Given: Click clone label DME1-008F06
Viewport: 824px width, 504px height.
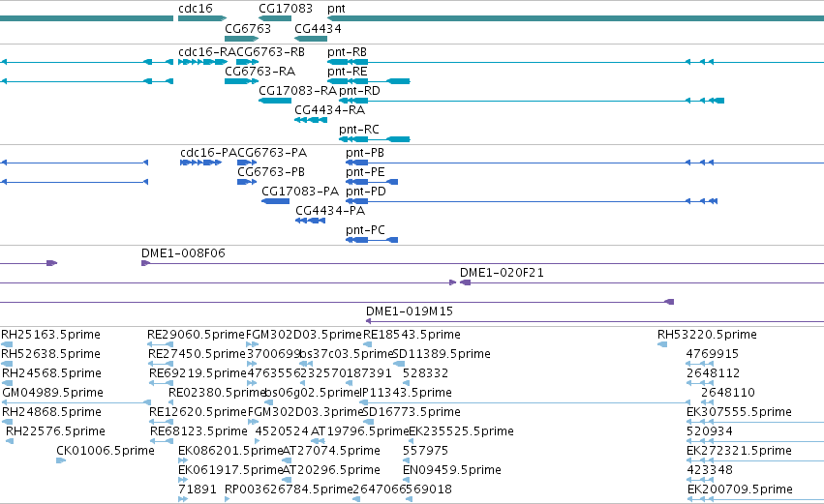Looking at the screenshot, I should coord(183,253).
